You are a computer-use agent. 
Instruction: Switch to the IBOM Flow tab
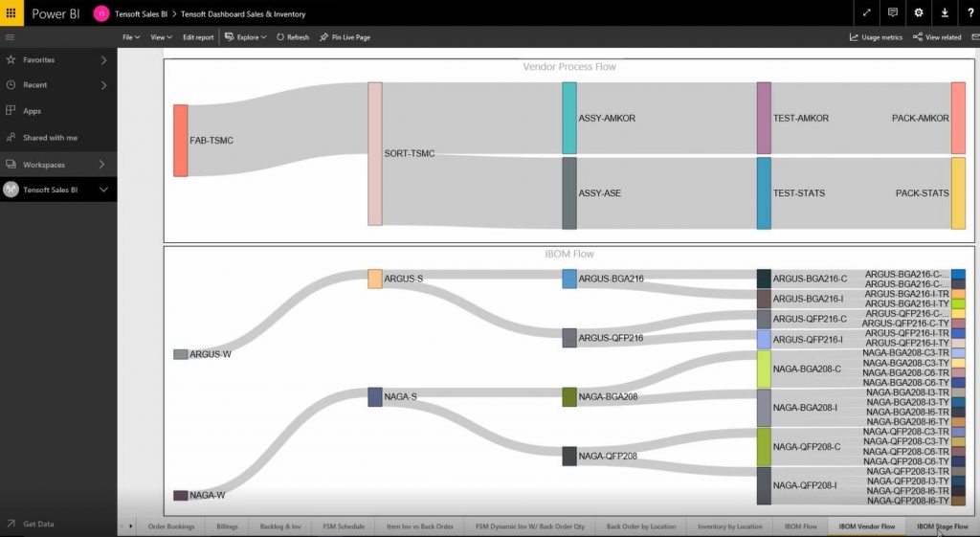(x=801, y=526)
